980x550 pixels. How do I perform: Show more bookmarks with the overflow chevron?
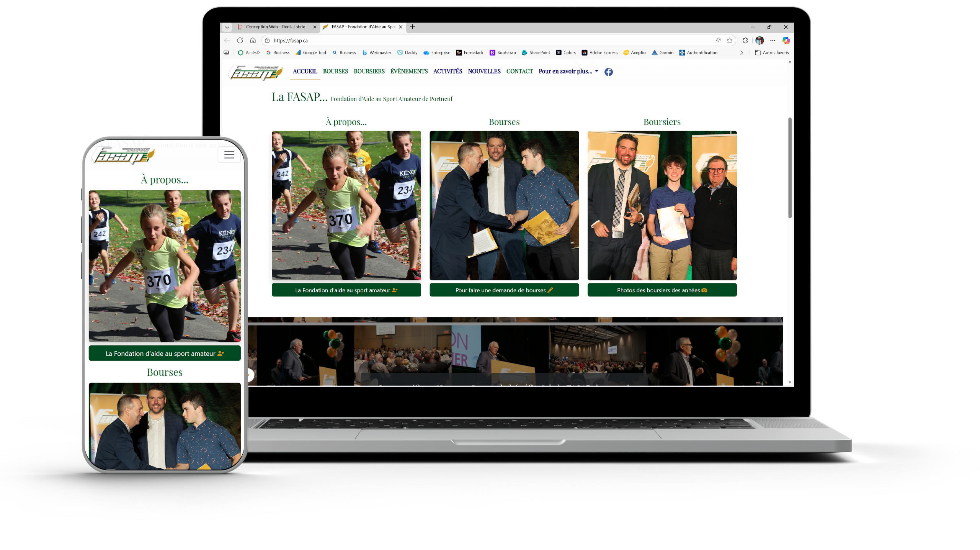pyautogui.click(x=742, y=52)
